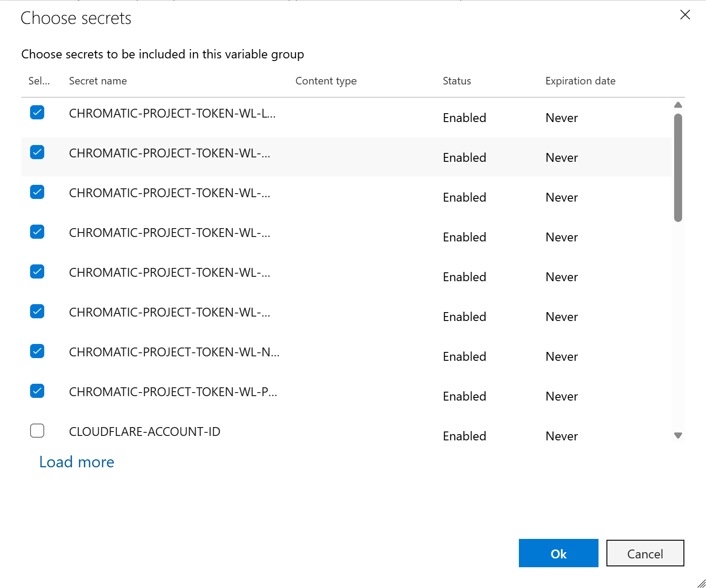Click the scrollbar up arrow
Viewport: 706px width, 588px height.
tap(678, 105)
